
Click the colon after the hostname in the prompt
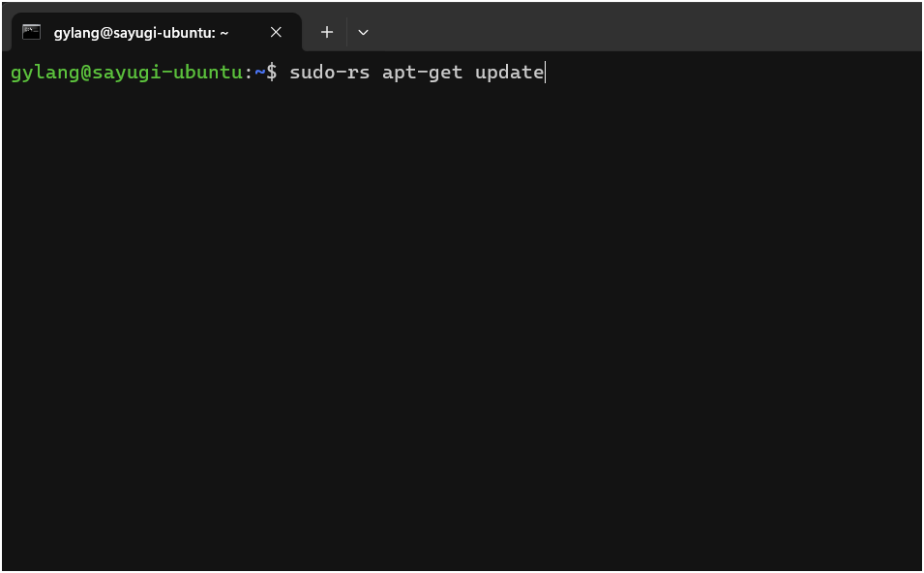pyautogui.click(x=248, y=73)
